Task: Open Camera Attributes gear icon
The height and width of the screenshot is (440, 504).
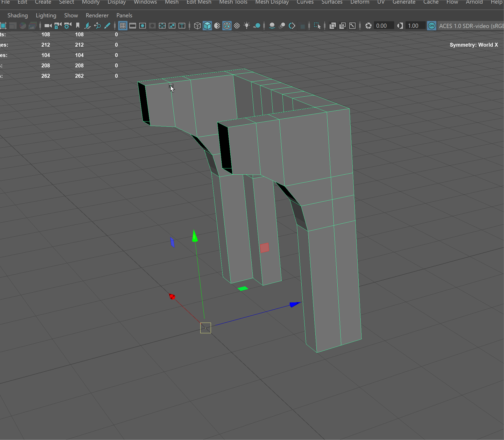Action: pos(68,26)
